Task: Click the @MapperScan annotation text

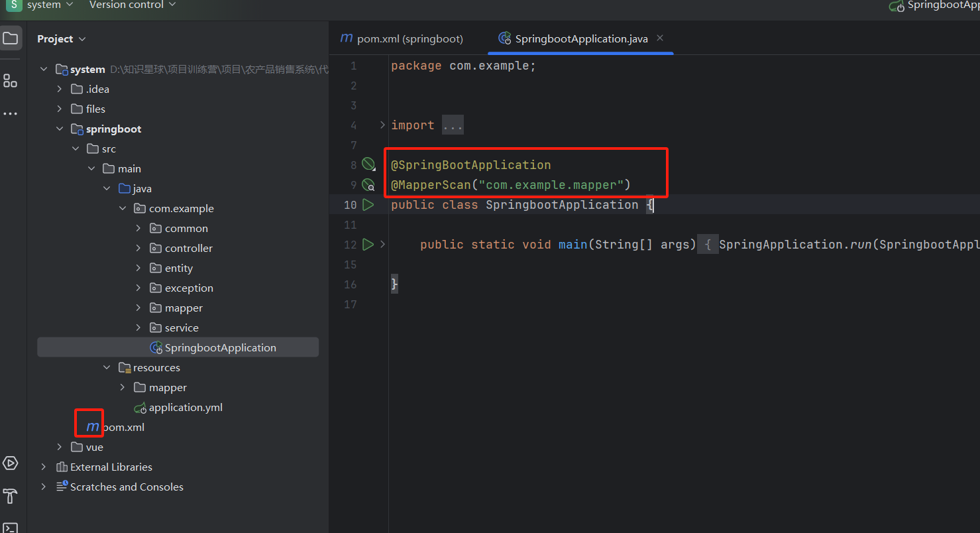Action: tap(431, 184)
